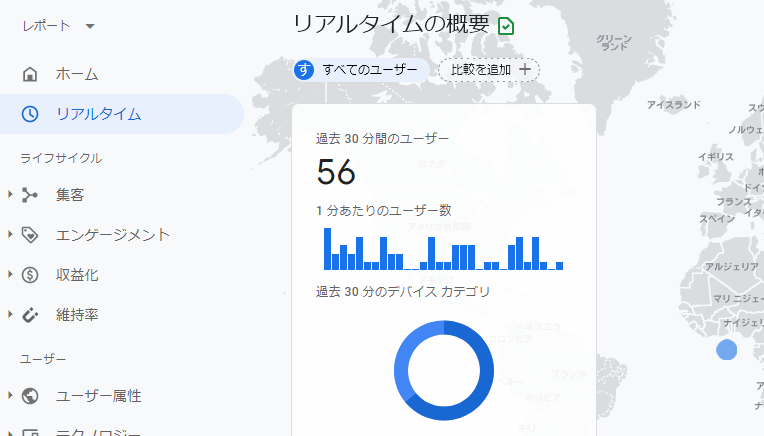Viewport: 764px width, 436px height.
Task: Expand the ユーザー属性 section arrow
Action: (10, 396)
